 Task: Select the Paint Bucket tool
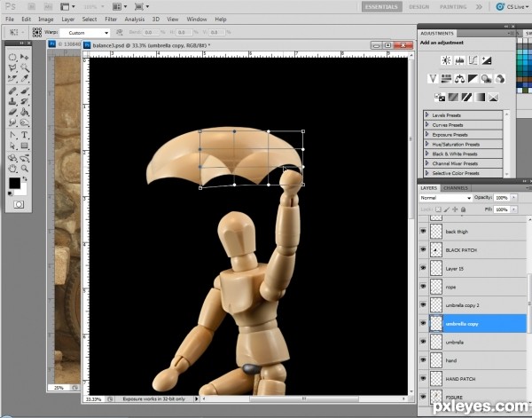(25, 112)
